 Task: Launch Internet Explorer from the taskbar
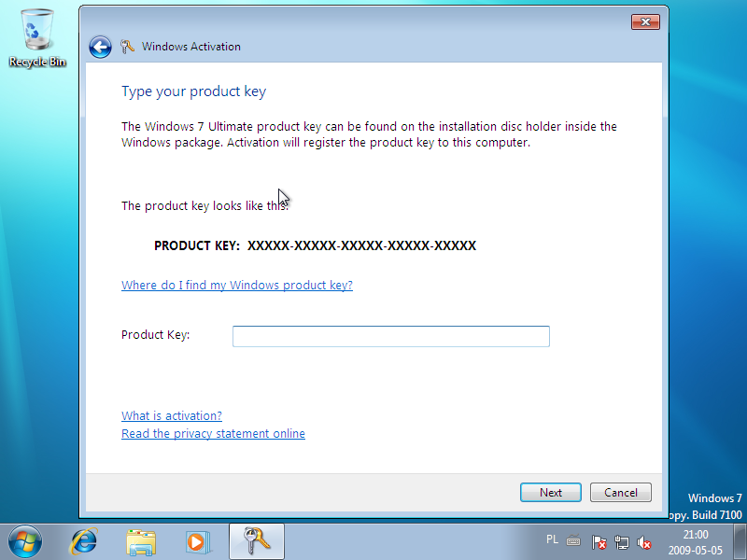pyautogui.click(x=85, y=541)
